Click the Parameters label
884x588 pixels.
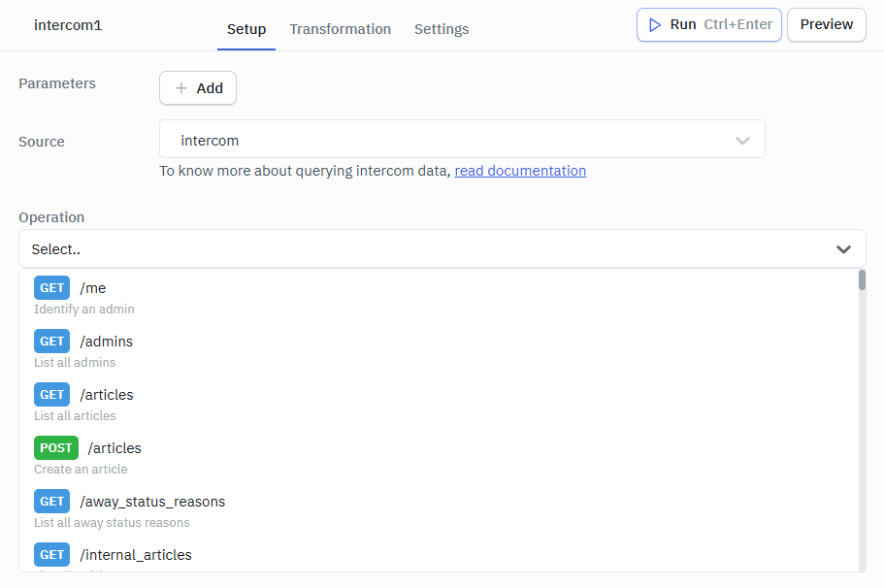[57, 83]
